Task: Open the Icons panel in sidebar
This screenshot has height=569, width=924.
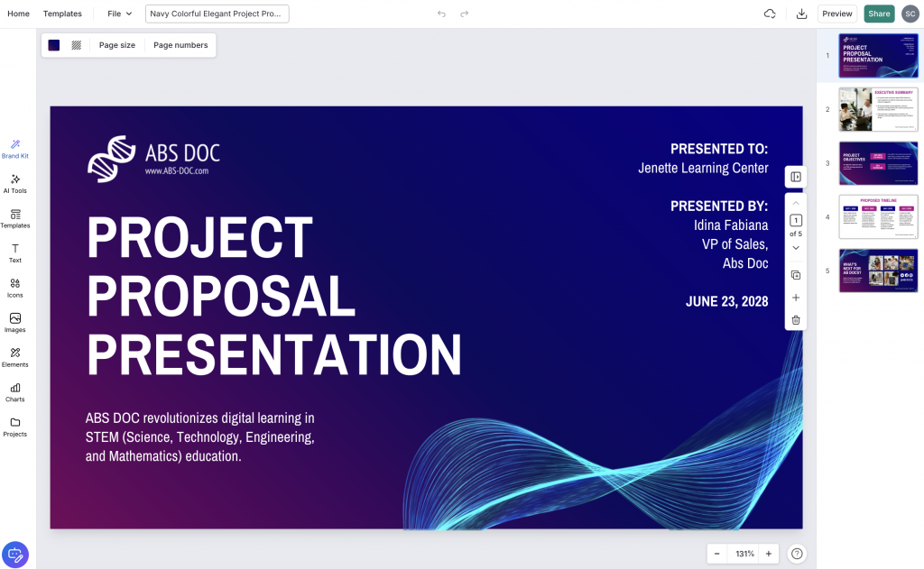Action: click(x=14, y=289)
